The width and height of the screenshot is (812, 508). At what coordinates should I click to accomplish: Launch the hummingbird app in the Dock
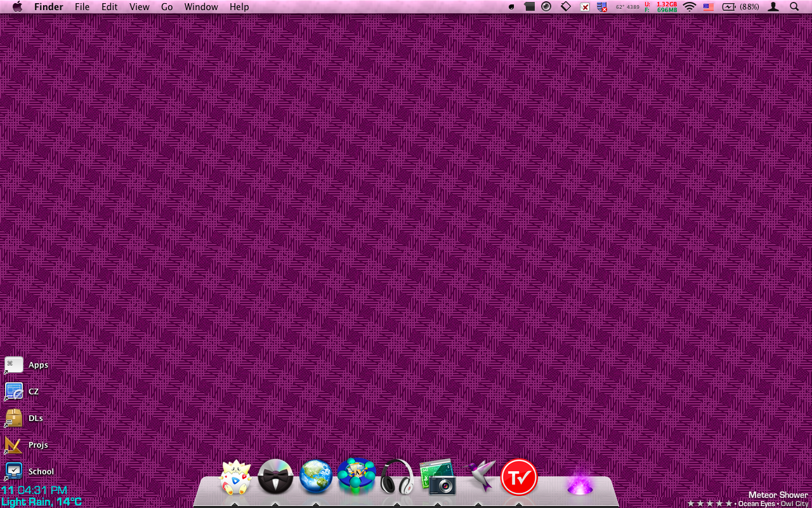[480, 477]
